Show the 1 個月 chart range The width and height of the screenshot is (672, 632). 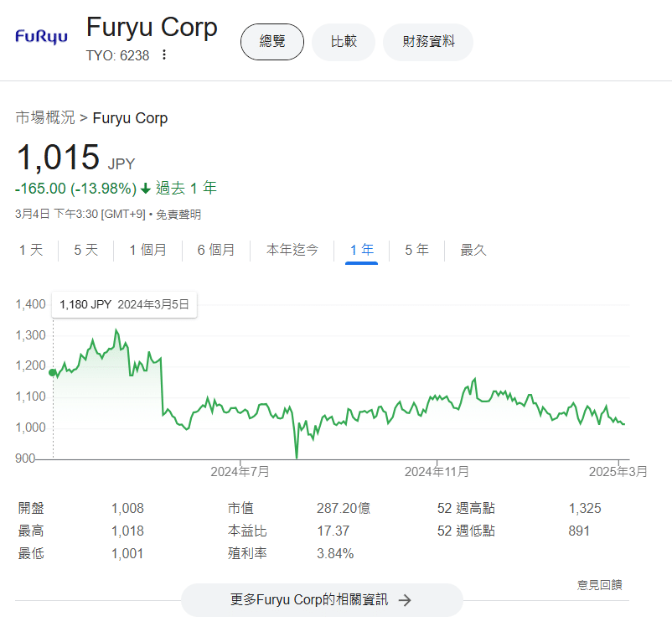(147, 250)
